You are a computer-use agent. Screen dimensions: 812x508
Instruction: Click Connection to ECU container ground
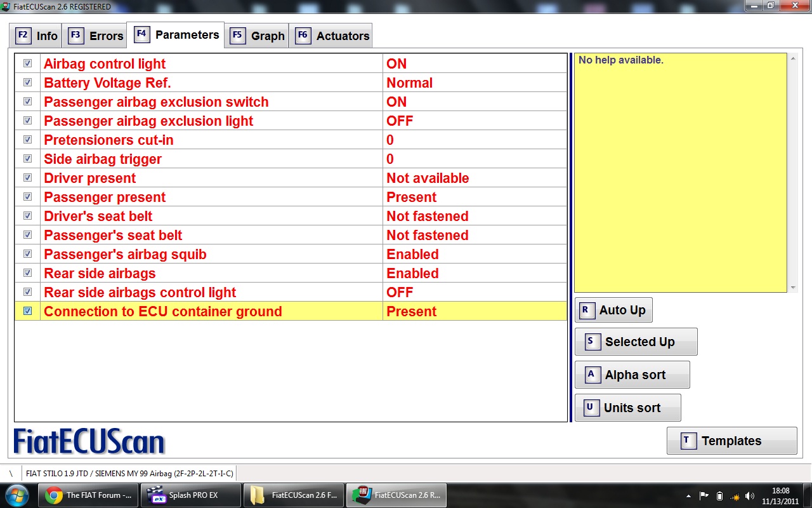[x=162, y=311]
